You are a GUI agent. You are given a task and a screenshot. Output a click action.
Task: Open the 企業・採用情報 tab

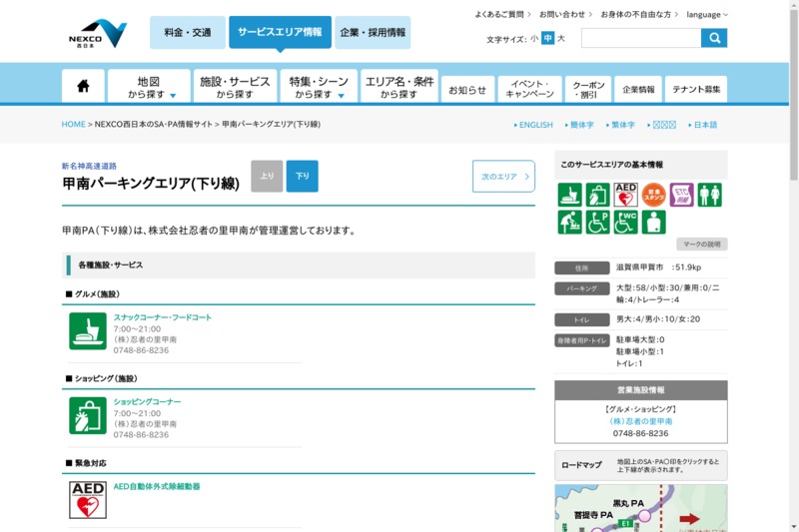pos(373,33)
